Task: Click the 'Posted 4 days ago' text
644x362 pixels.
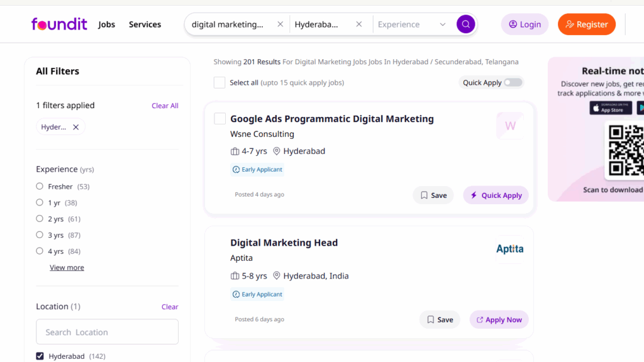Action: click(x=260, y=195)
